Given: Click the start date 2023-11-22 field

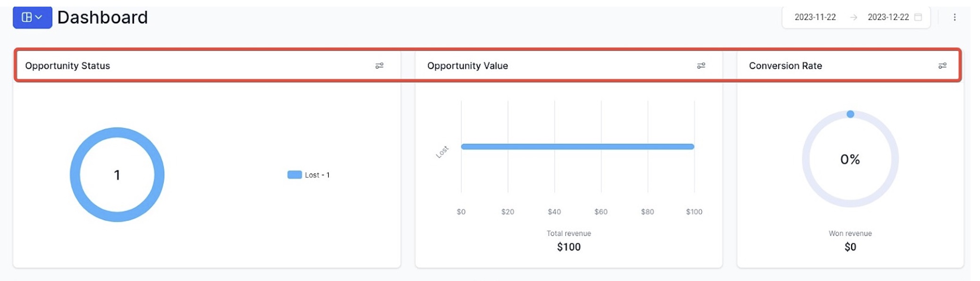Looking at the screenshot, I should tap(815, 18).
